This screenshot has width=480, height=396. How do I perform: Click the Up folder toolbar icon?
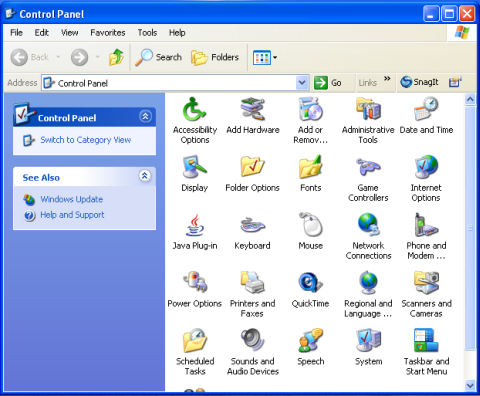click(116, 57)
